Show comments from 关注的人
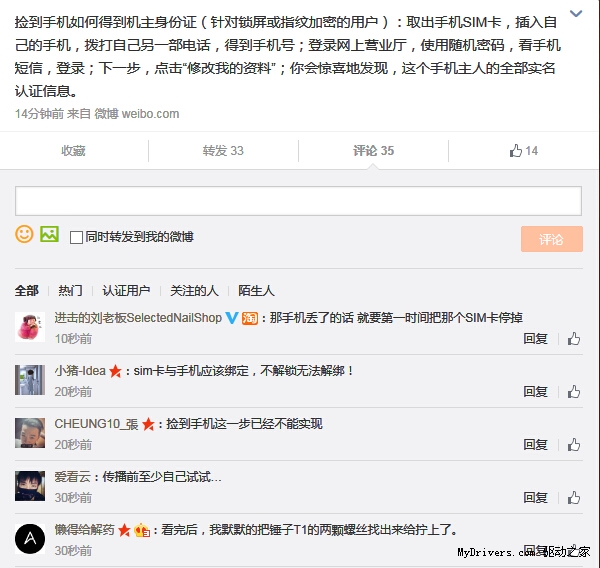This screenshot has width=600, height=568. [194, 291]
